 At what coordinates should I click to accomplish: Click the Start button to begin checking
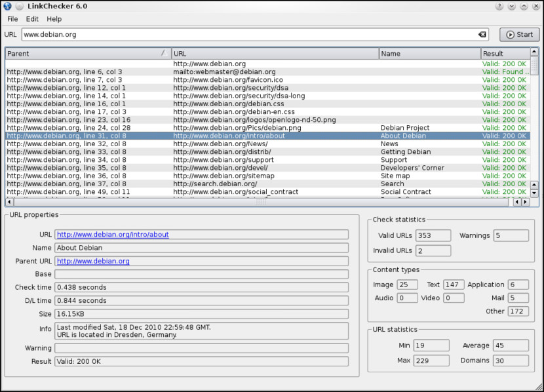coord(519,34)
